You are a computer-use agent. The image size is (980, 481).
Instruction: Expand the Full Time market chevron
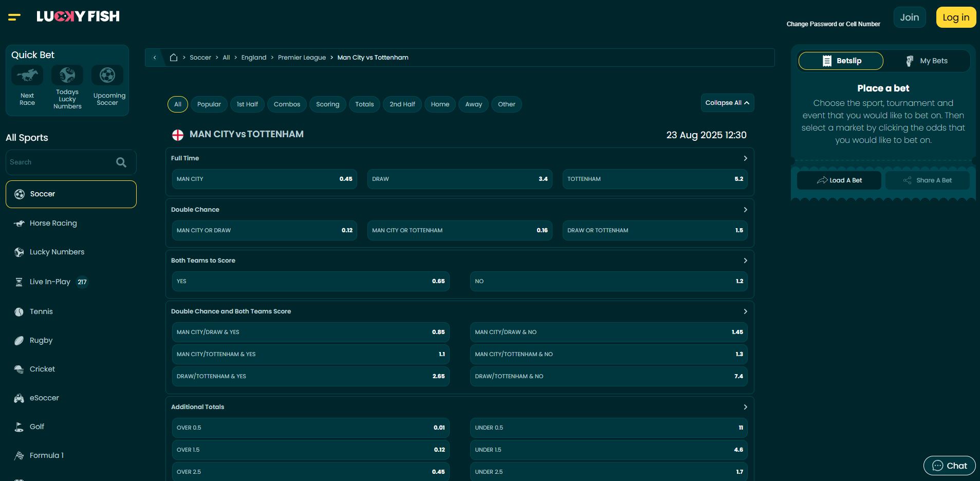[745, 158]
